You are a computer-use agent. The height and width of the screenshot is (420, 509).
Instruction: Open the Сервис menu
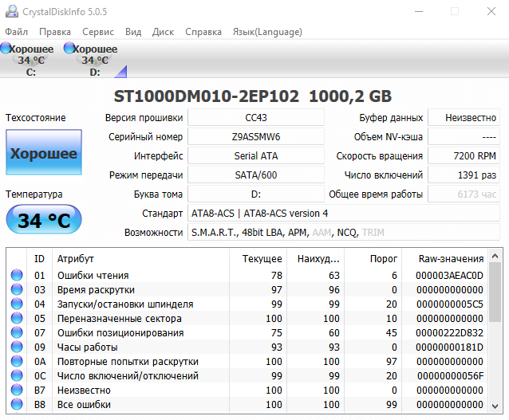[98, 32]
